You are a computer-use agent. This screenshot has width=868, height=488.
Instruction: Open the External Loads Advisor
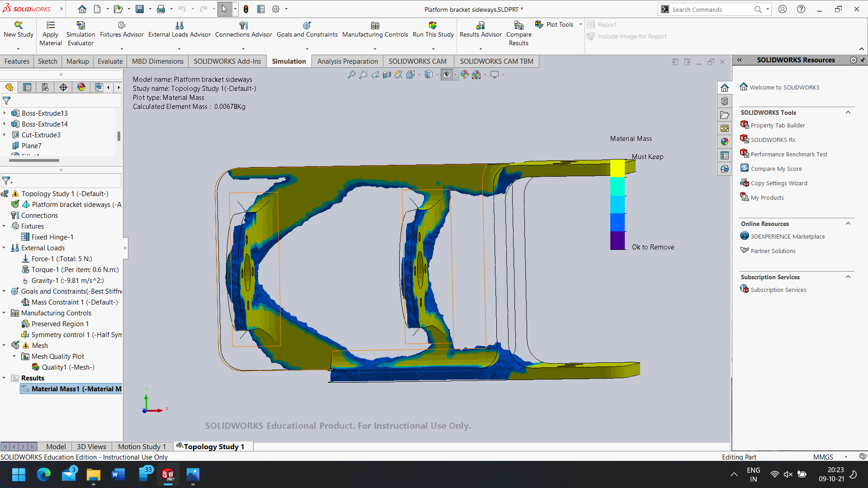(179, 29)
